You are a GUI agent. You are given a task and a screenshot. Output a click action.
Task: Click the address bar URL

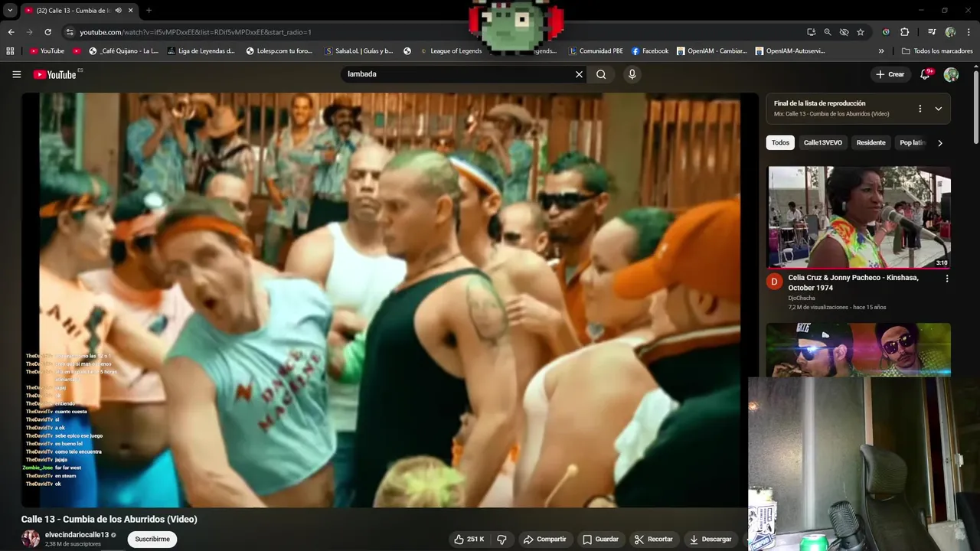pyautogui.click(x=195, y=32)
